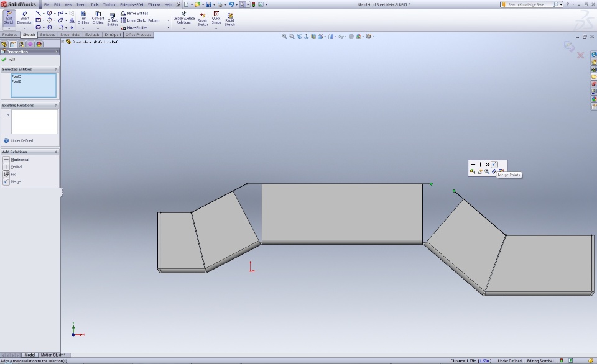597x364 pixels.
Task: Open Display/Delete Relations
Action: coord(183,17)
